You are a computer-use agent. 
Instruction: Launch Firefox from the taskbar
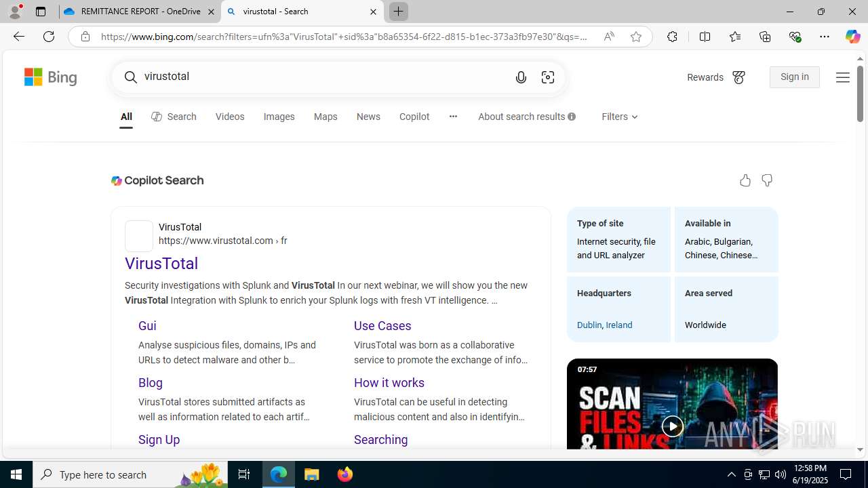tap(344, 474)
